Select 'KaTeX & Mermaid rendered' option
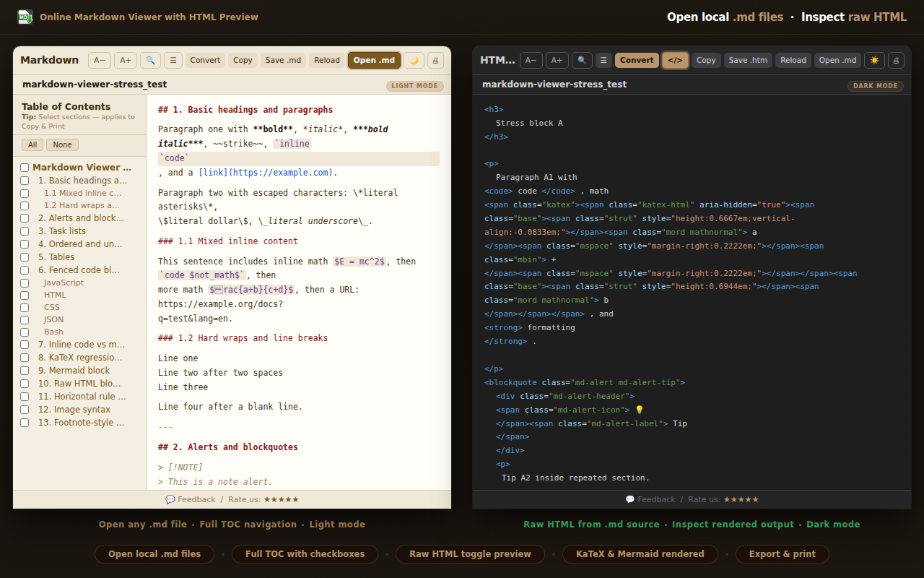The height and width of the screenshot is (578, 924). point(640,554)
